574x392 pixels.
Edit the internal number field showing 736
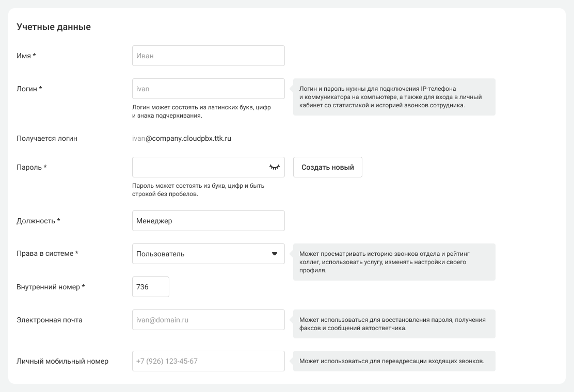[x=151, y=287]
